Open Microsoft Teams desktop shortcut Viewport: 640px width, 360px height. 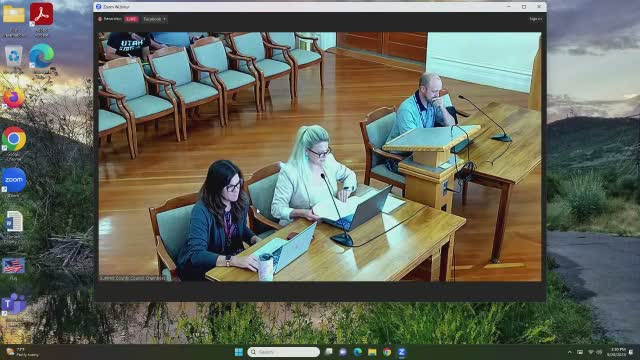(13, 307)
